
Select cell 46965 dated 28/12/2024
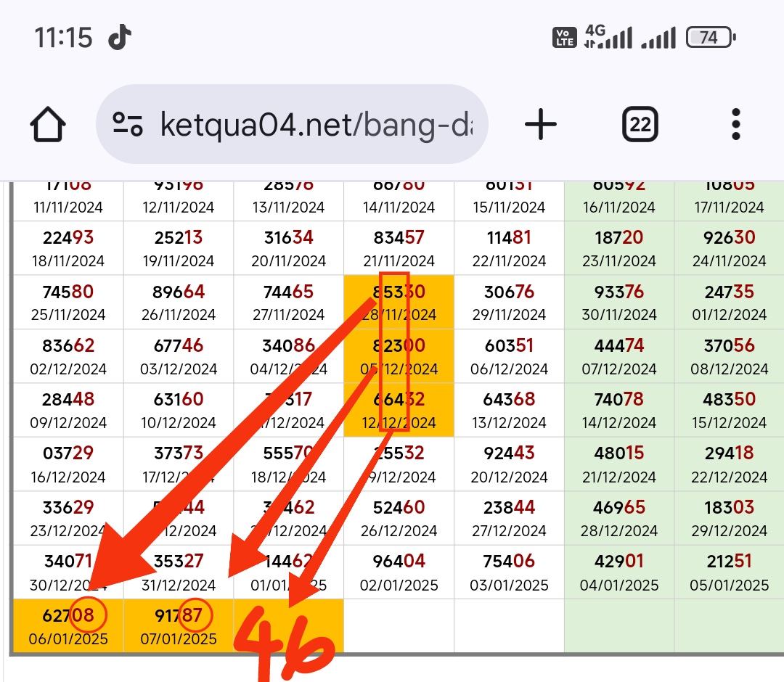pyautogui.click(x=619, y=518)
